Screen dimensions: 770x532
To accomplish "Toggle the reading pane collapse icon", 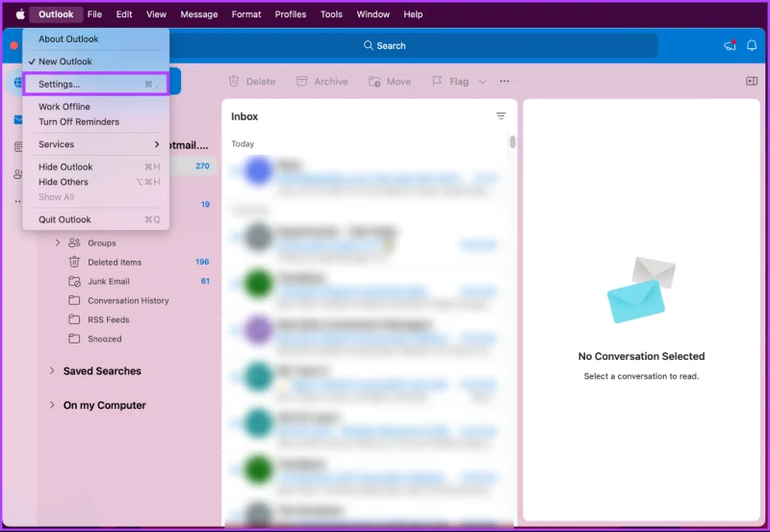I will (752, 81).
